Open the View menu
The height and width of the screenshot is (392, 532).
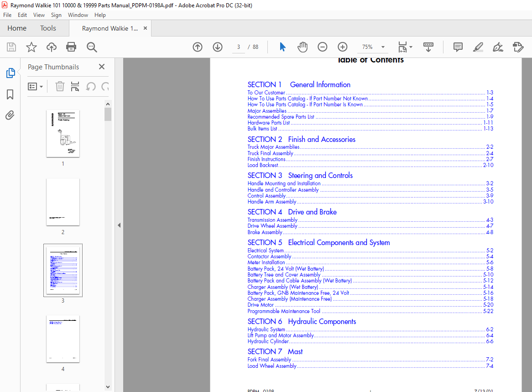point(39,15)
